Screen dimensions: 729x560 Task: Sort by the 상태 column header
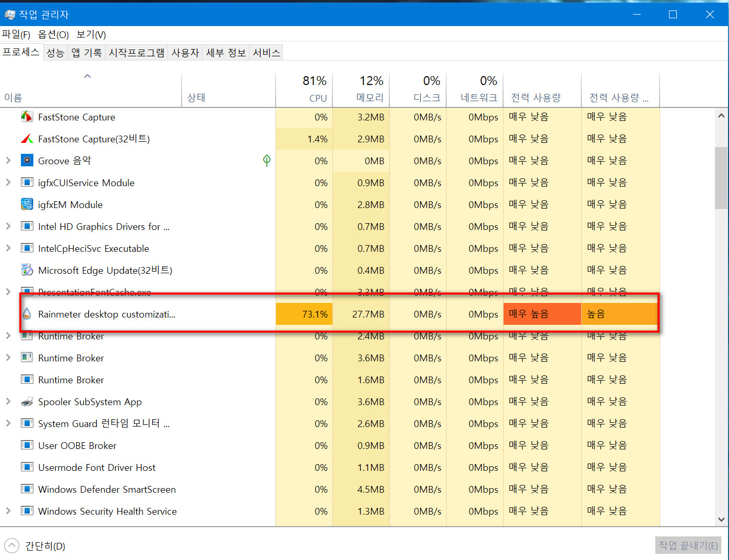pyautogui.click(x=229, y=90)
